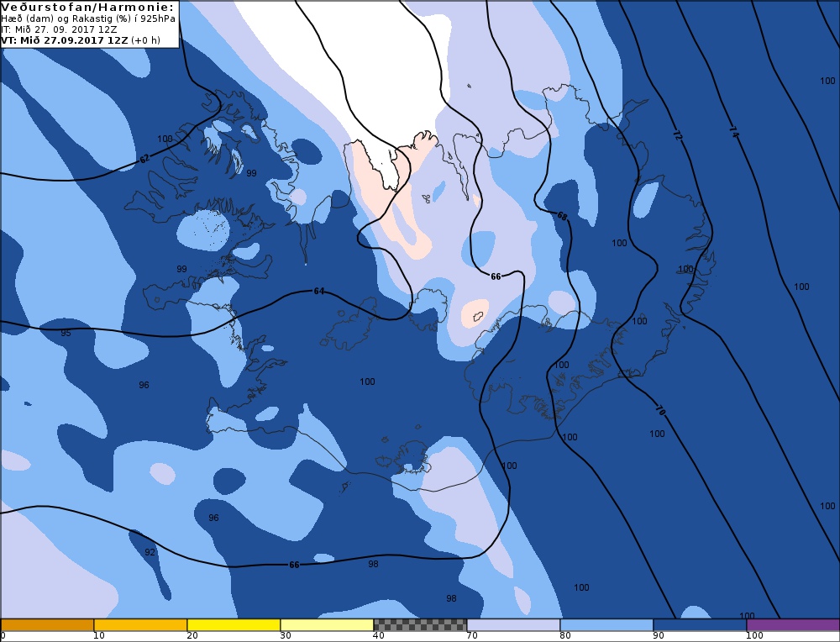The width and height of the screenshot is (840, 642).
Task: Pick the light blue 80–90 legend swatch
Action: click(x=606, y=625)
